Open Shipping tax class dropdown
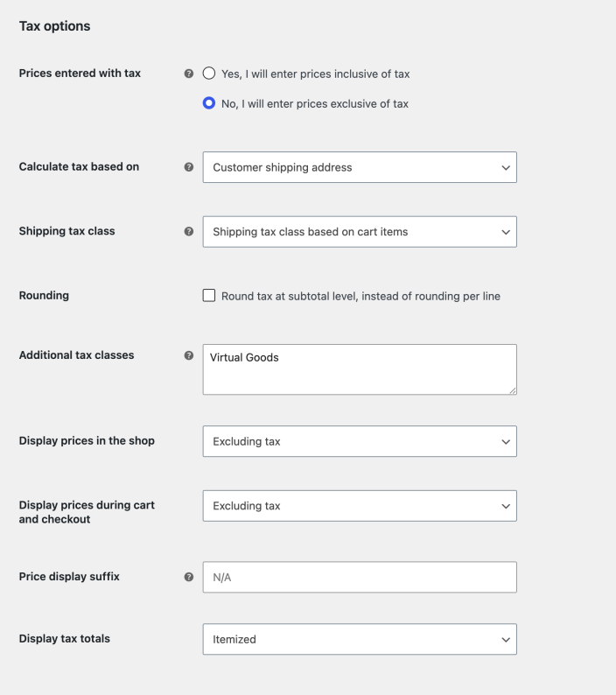The height and width of the screenshot is (695, 616). click(360, 232)
